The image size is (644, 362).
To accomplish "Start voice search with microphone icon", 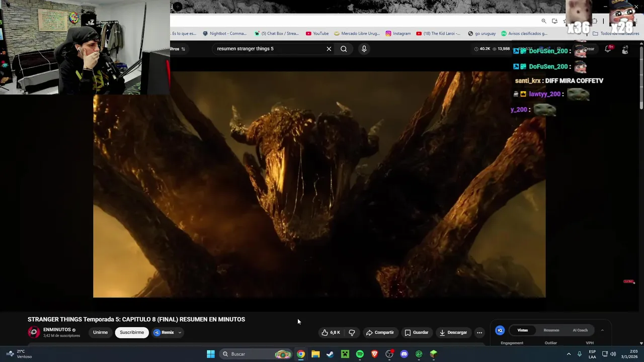I will click(364, 49).
